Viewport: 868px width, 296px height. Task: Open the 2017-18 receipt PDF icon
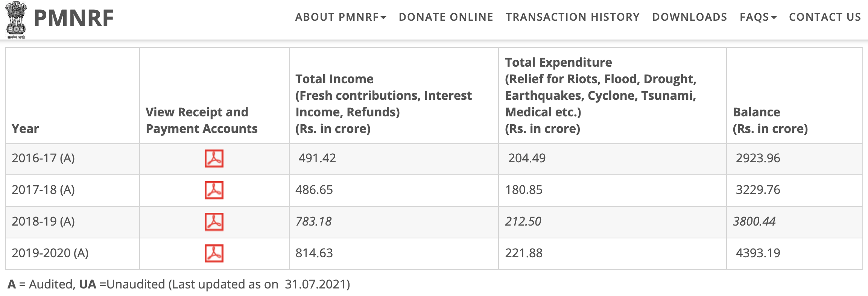(214, 190)
